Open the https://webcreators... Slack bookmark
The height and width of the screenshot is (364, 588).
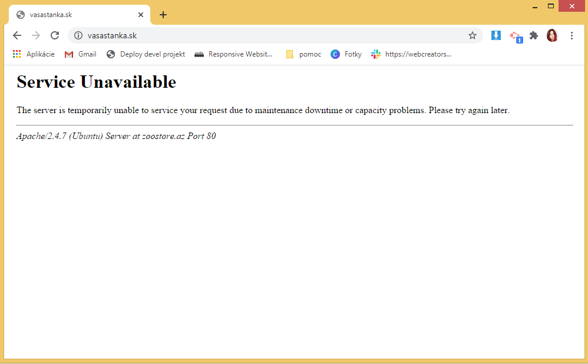pyautogui.click(x=411, y=54)
